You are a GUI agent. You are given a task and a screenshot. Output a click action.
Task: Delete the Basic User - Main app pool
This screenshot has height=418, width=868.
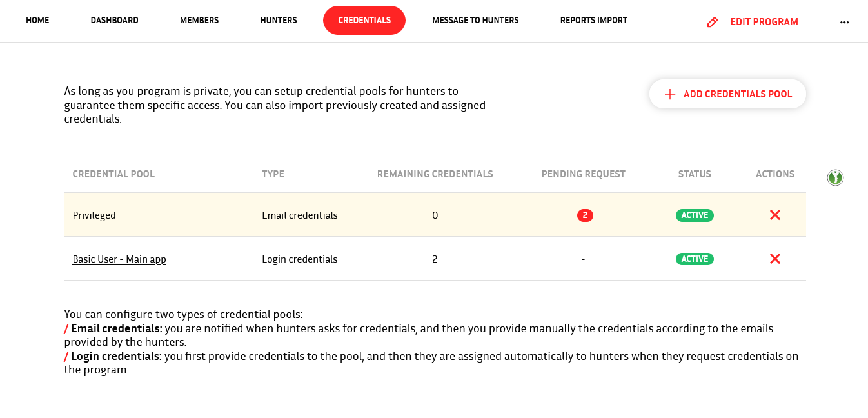[x=775, y=259]
